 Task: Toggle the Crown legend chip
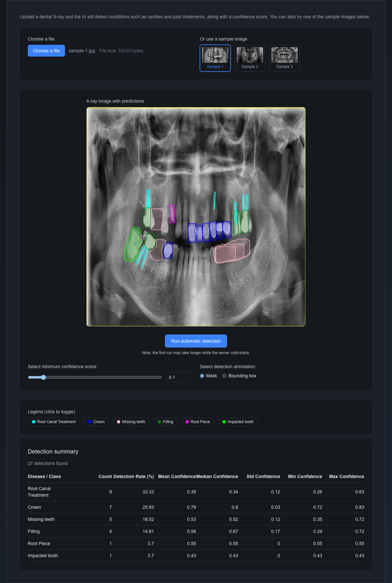pos(96,422)
